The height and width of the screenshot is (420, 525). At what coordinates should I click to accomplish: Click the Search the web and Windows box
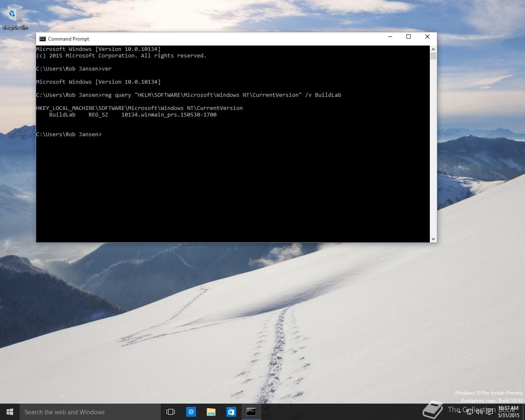pos(90,412)
